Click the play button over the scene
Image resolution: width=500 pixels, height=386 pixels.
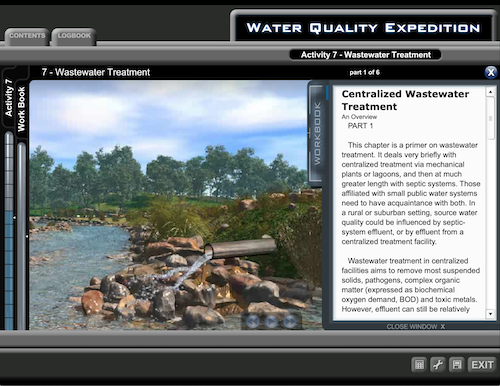(x=271, y=322)
